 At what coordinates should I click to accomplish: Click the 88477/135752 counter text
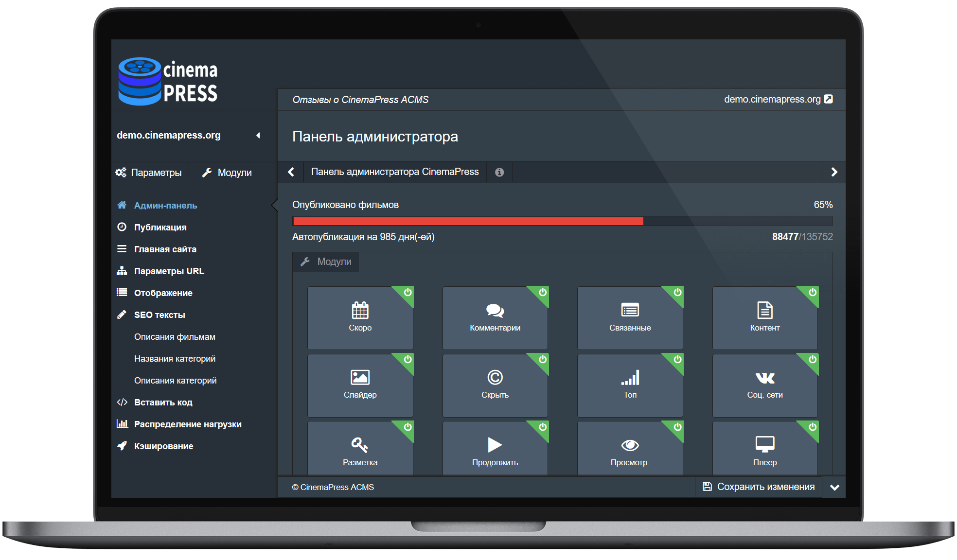click(x=802, y=237)
